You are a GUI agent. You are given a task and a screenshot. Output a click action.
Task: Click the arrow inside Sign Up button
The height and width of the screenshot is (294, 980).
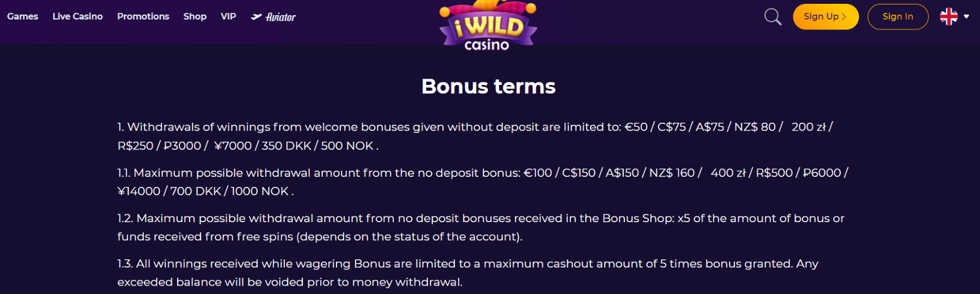[x=844, y=17]
